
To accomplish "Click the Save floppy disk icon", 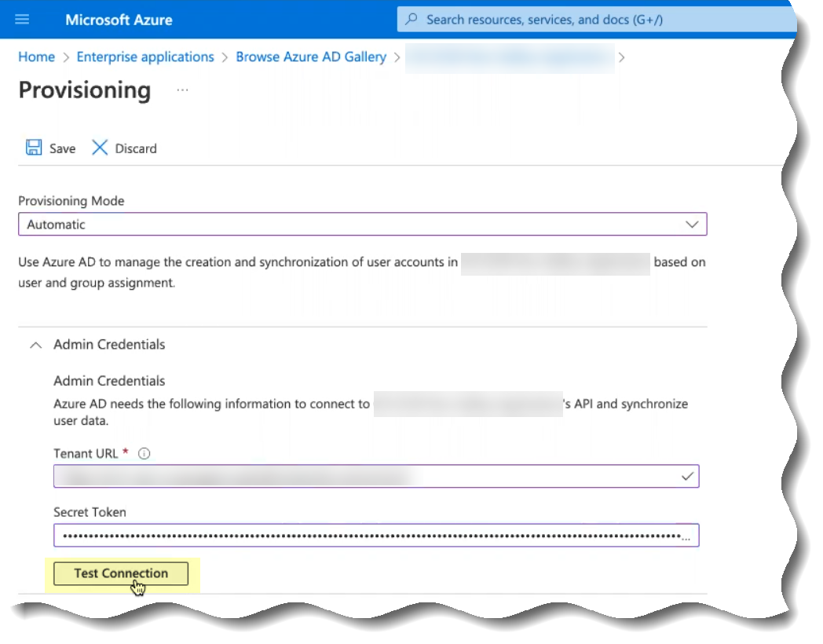I will click(34, 148).
